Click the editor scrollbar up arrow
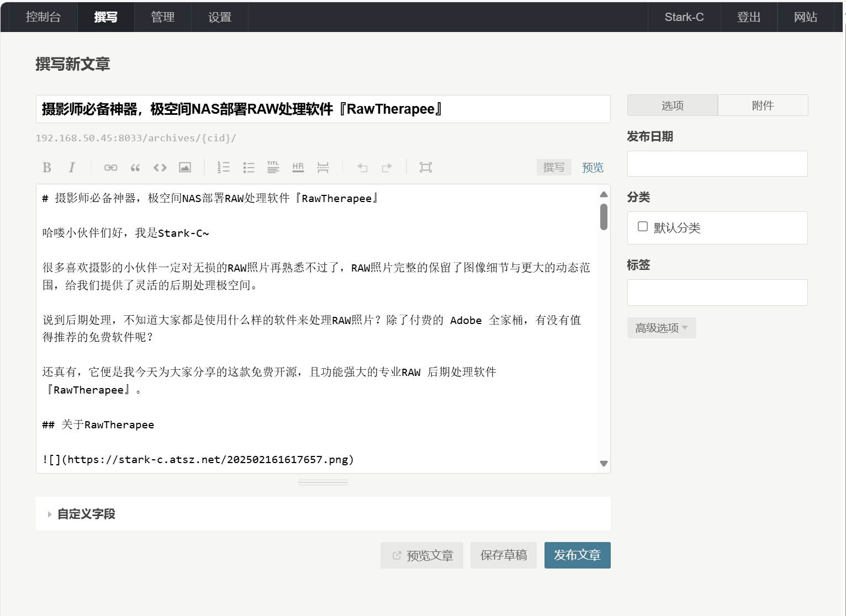 click(x=604, y=194)
